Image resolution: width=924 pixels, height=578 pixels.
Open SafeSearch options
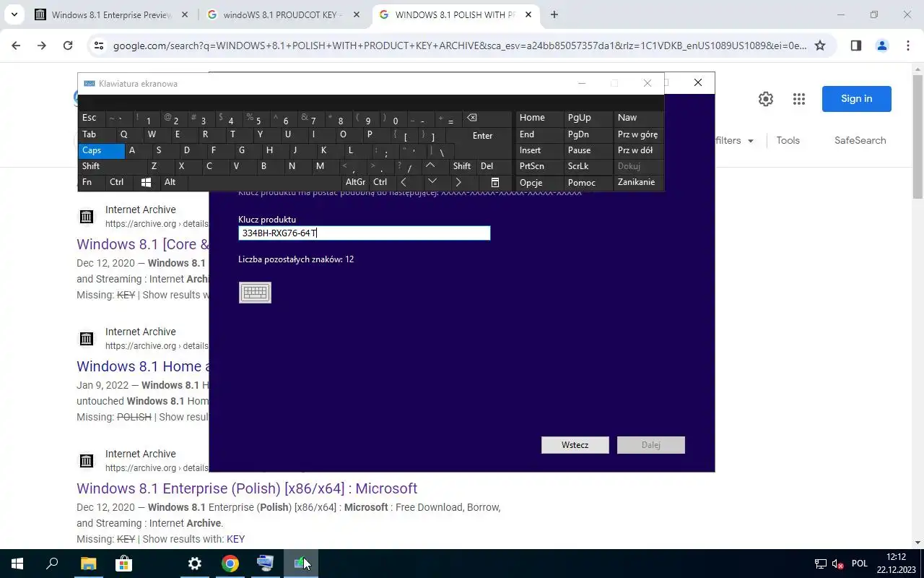[860, 141]
